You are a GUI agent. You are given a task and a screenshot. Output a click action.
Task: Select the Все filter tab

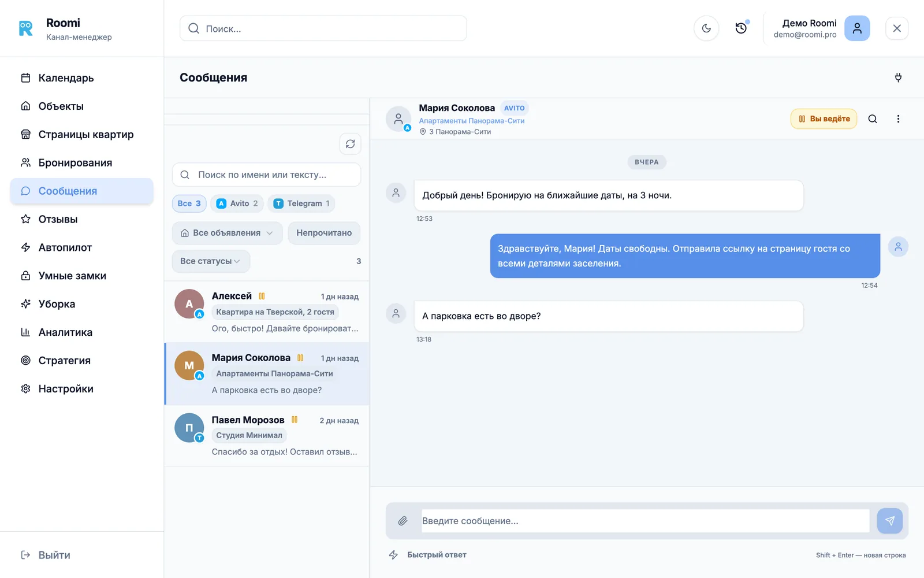pos(189,203)
